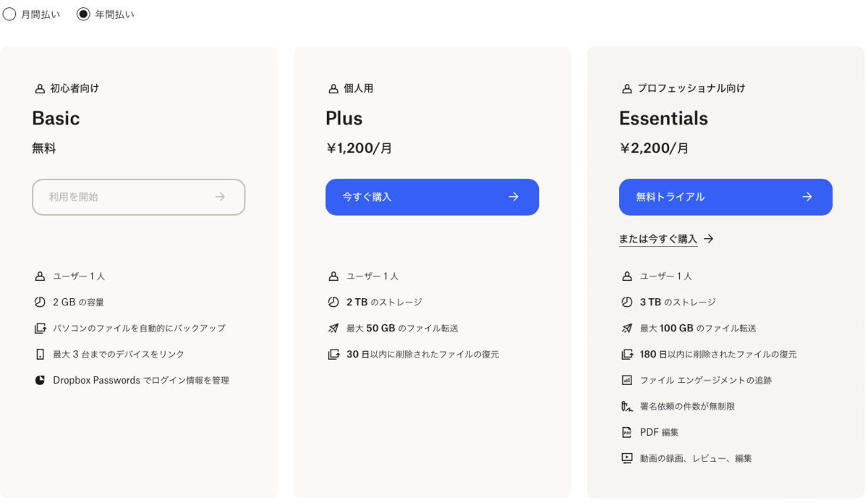
Task: Click signature icon beside 署名依頼の件数が無制限
Action: (627, 407)
